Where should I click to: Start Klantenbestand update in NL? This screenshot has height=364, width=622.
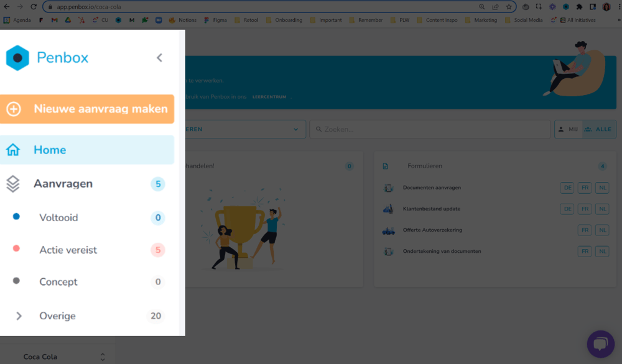(x=602, y=209)
